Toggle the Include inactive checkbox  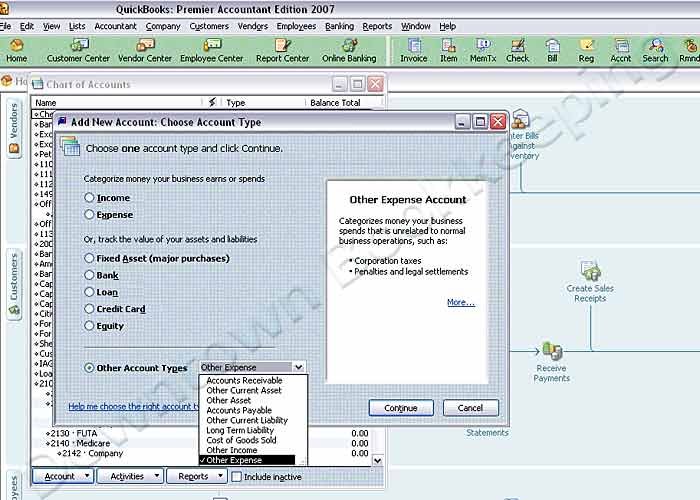[237, 476]
